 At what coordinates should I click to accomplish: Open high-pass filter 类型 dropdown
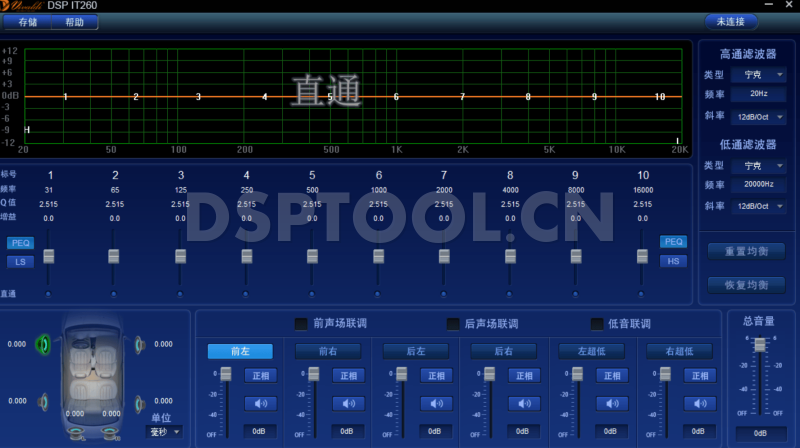pyautogui.click(x=759, y=75)
